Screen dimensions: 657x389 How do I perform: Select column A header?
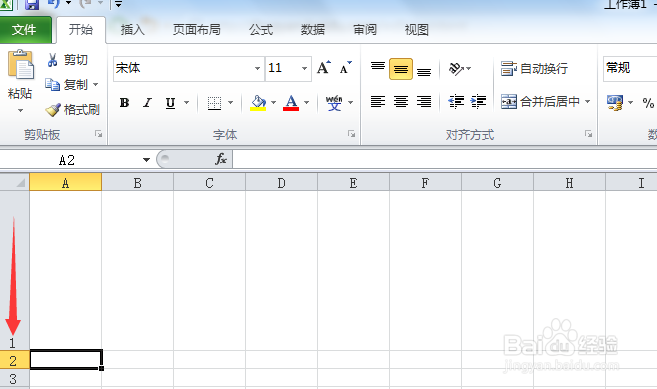tap(65, 182)
